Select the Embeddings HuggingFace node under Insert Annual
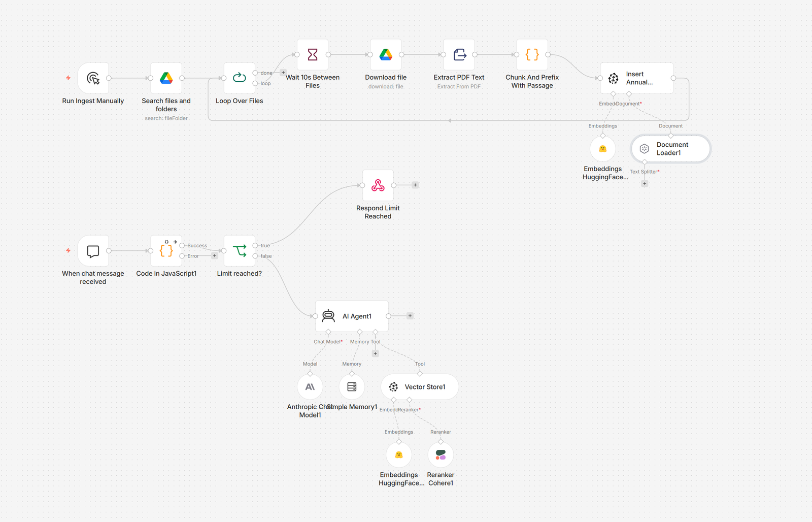Viewport: 812px width, 522px height. [603, 149]
